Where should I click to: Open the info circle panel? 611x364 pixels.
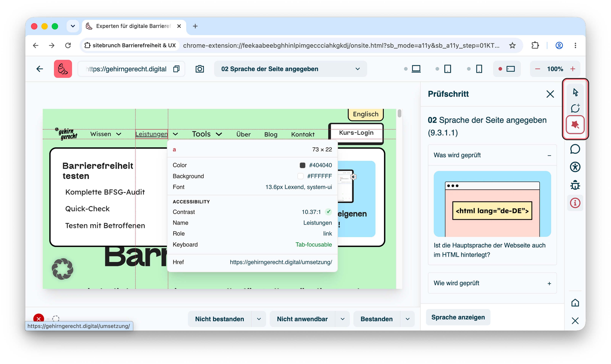click(575, 203)
